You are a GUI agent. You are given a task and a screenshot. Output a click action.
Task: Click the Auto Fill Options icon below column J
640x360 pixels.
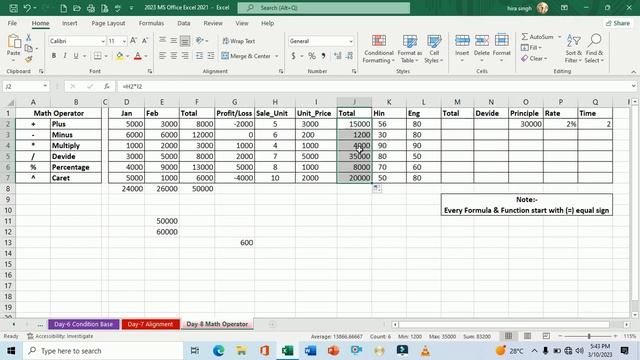377,189
